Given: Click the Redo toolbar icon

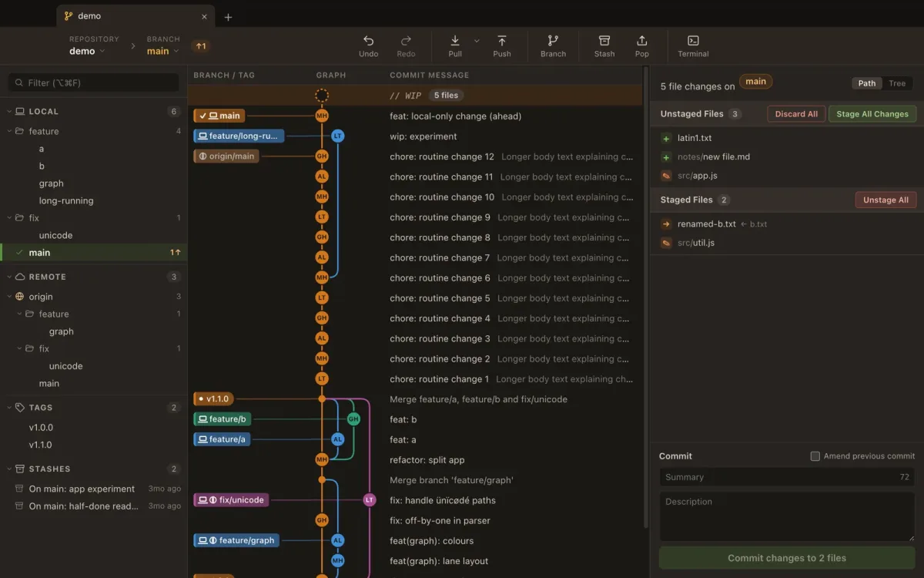Looking at the screenshot, I should pos(406,41).
